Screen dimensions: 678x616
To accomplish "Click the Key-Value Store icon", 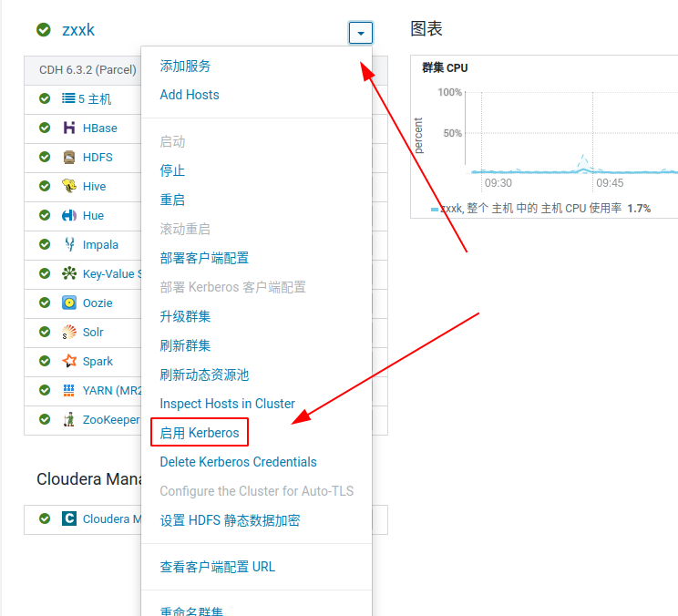I will coord(69,273).
